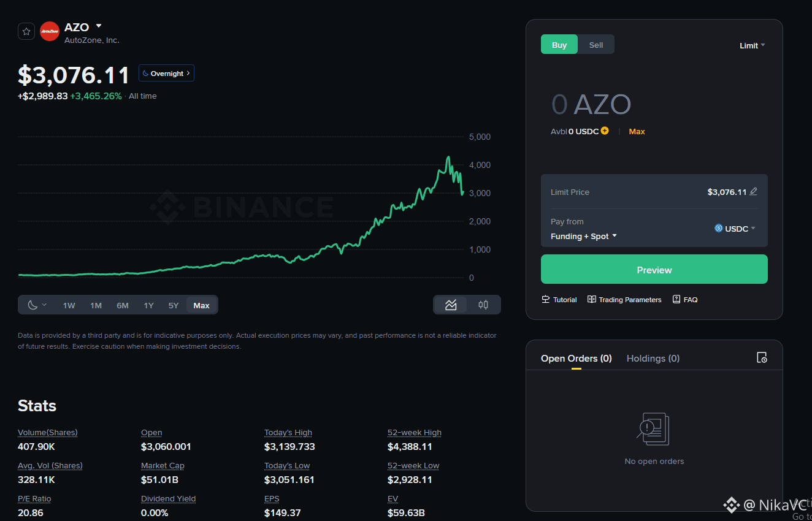Click the 52-week Low label

413,465
